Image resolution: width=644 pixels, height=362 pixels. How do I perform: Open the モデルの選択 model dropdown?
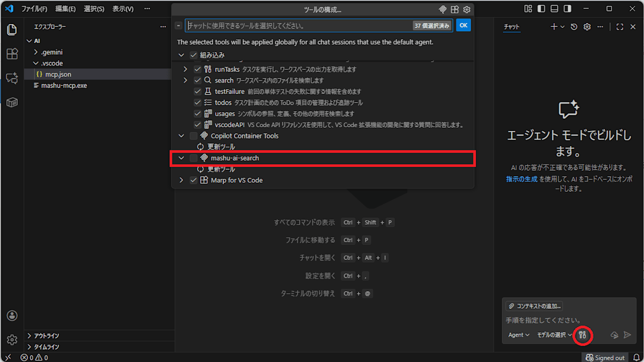click(x=555, y=335)
